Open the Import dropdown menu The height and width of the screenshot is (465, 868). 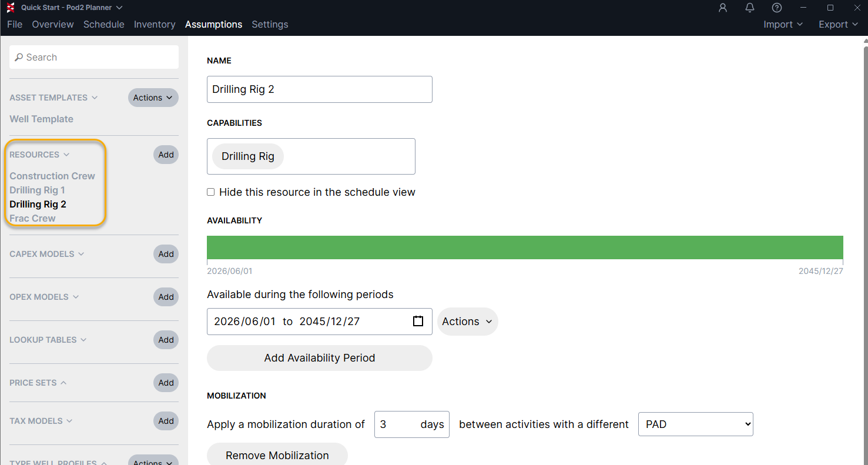tap(783, 24)
